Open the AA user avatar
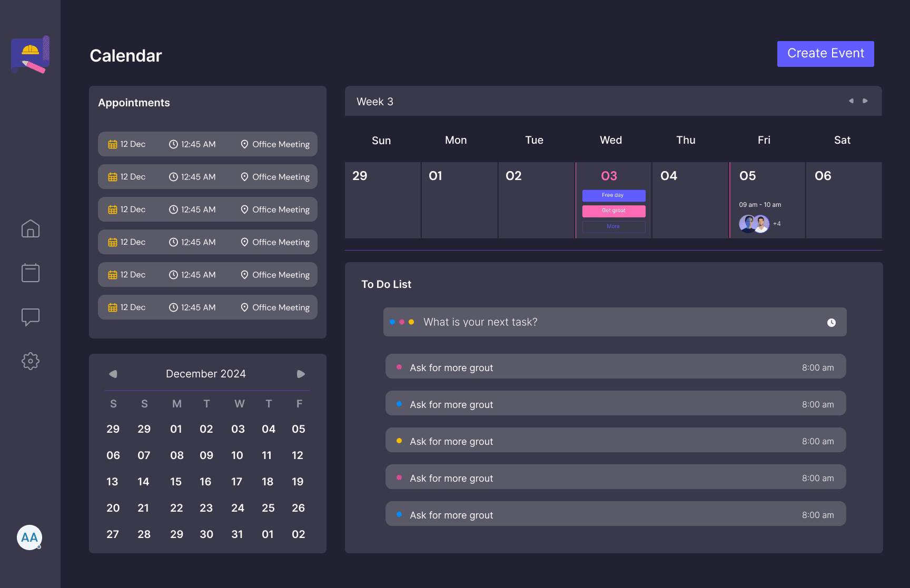This screenshot has width=910, height=588. click(x=29, y=537)
